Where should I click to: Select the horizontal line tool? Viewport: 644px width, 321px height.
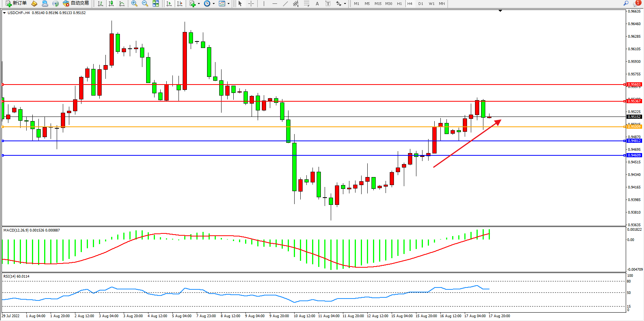pos(274,3)
